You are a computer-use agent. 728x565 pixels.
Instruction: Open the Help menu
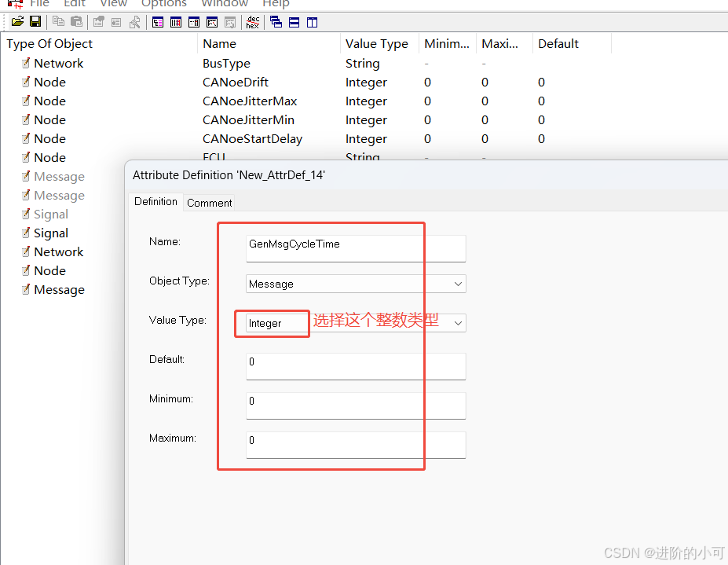coord(276,4)
